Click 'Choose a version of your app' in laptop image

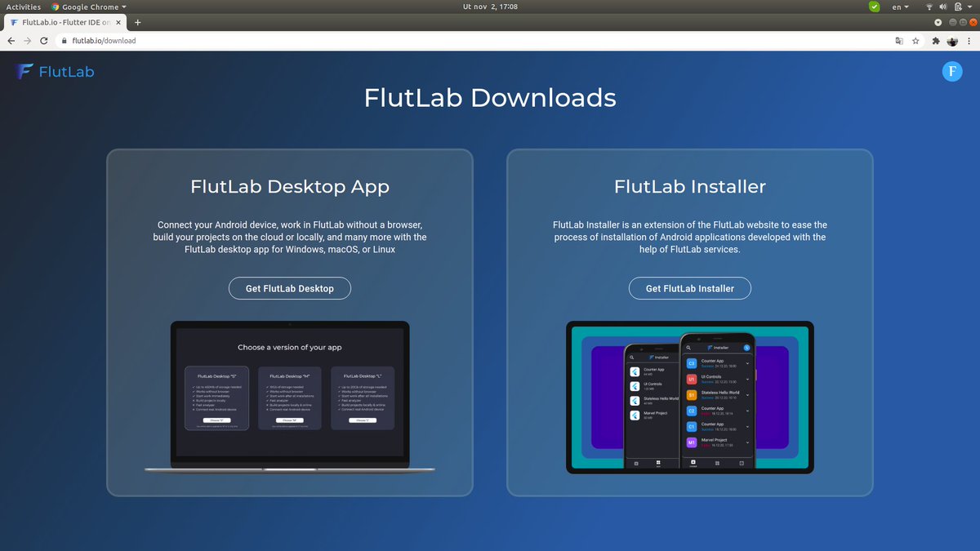click(x=290, y=348)
